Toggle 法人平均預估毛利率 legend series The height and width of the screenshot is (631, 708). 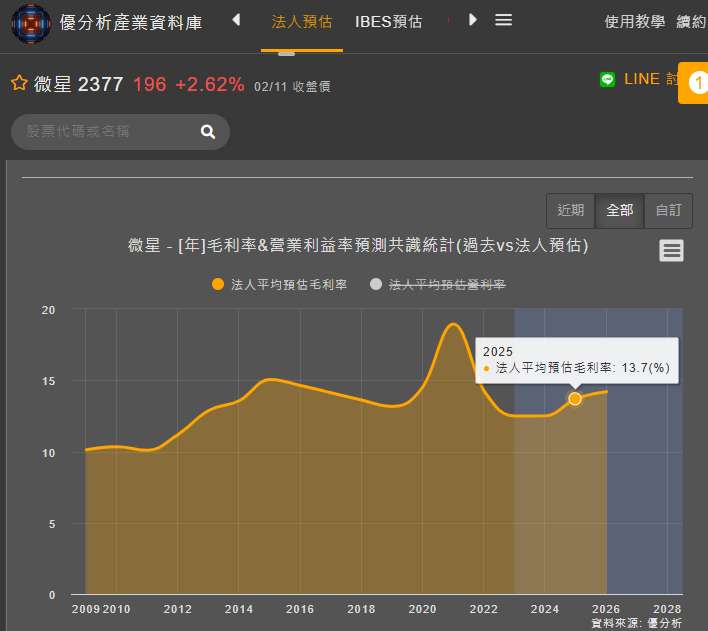click(279, 285)
